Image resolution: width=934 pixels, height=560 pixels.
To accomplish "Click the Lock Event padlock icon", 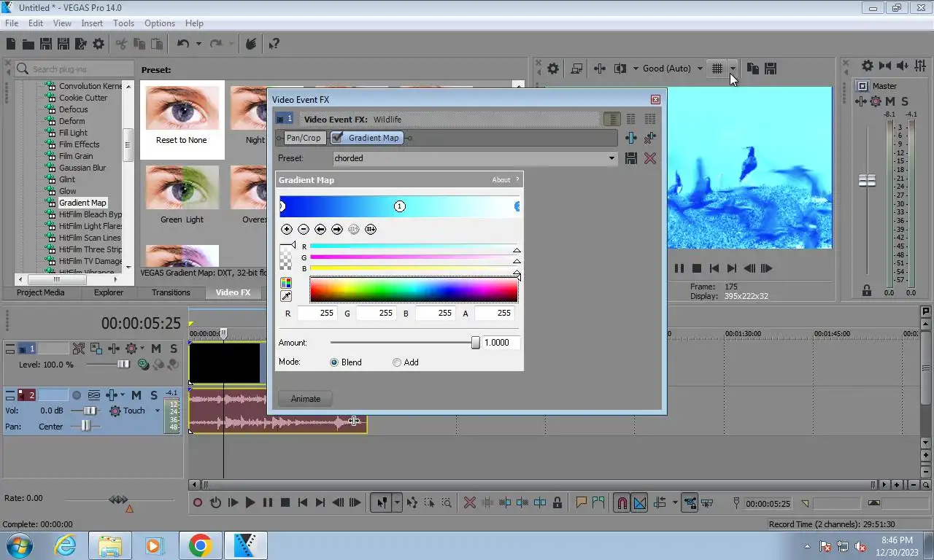I will pos(557,502).
